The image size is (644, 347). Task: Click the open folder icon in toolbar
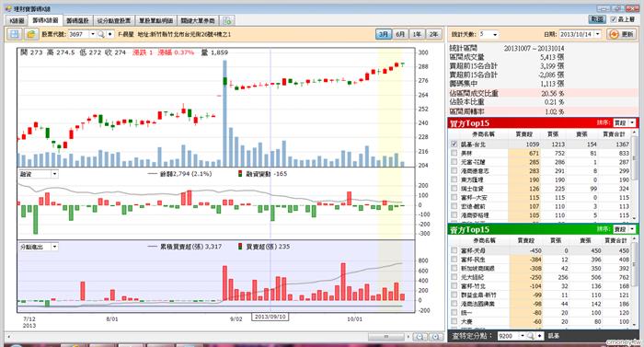(x=31, y=34)
